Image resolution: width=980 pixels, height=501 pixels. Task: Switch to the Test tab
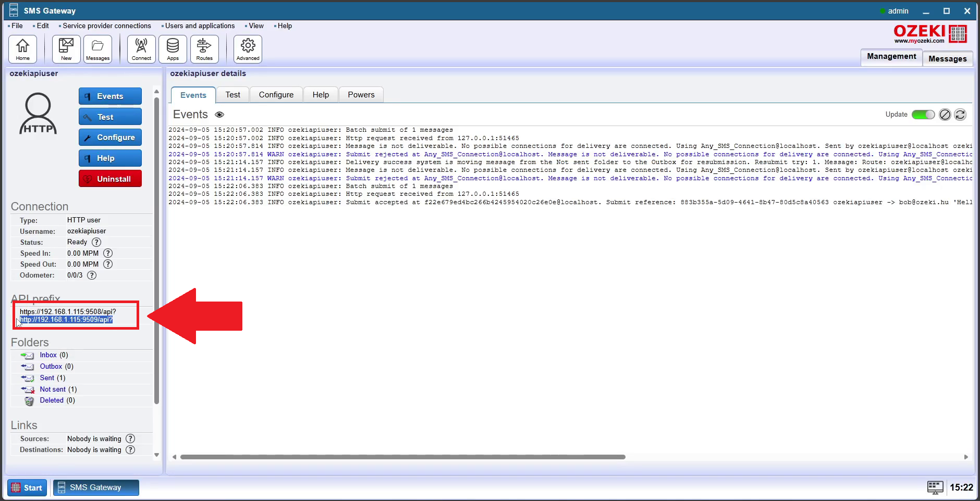pos(233,95)
